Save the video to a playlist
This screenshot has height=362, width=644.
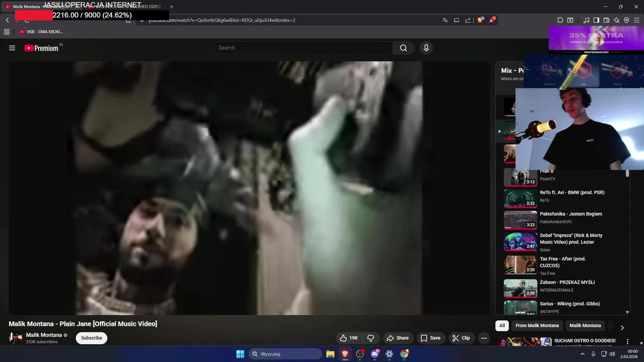[431, 338]
